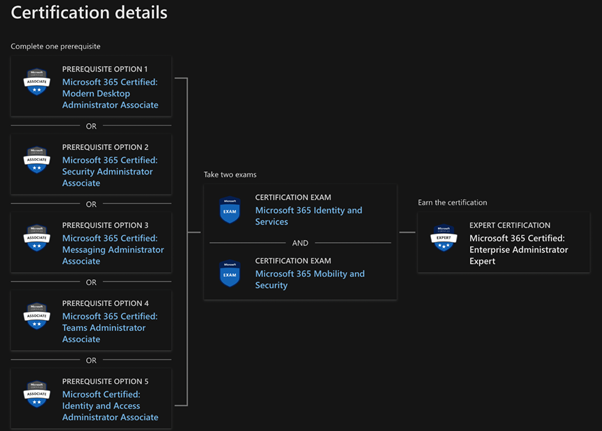Click CERTIFICATION EXAM label above Identity and Services
The width and height of the screenshot is (602, 431).
293,197
